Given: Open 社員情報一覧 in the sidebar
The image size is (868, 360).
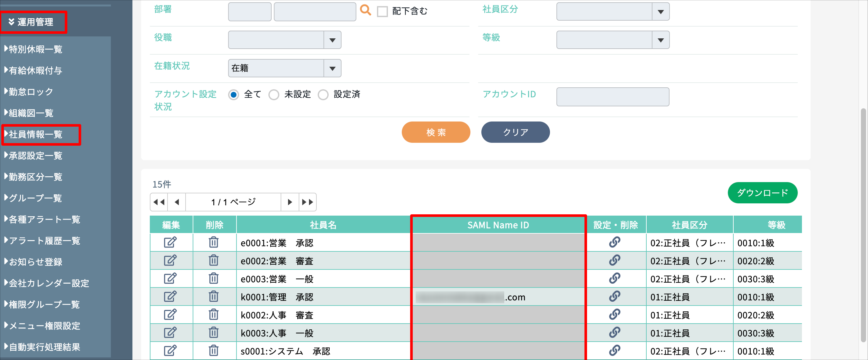Looking at the screenshot, I should pos(36,134).
